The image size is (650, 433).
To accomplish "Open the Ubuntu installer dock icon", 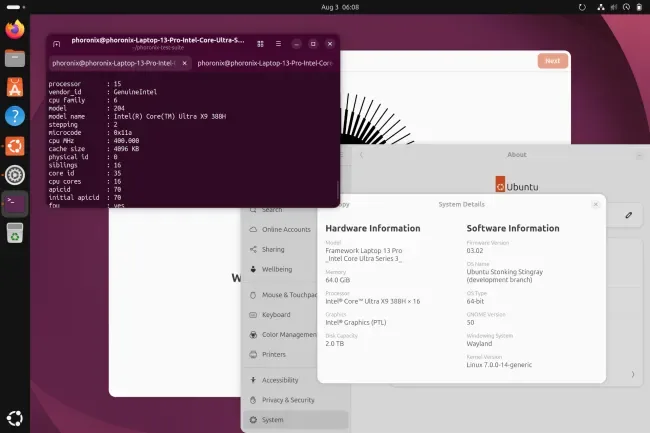I will click(15, 146).
